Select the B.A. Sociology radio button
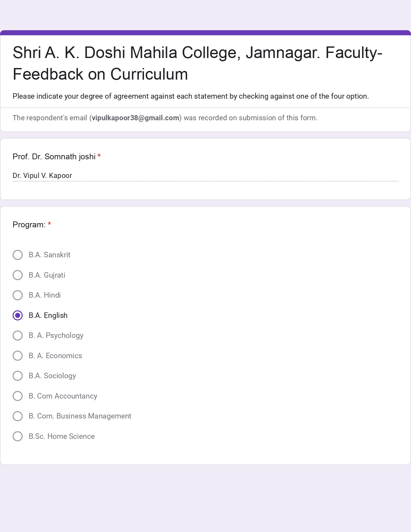The width and height of the screenshot is (411, 532). [18, 376]
